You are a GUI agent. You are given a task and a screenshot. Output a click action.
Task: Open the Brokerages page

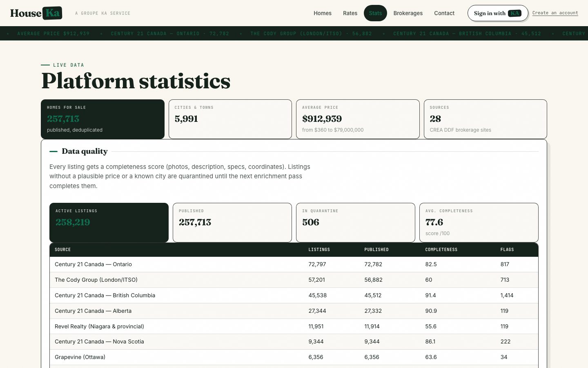[x=408, y=13]
